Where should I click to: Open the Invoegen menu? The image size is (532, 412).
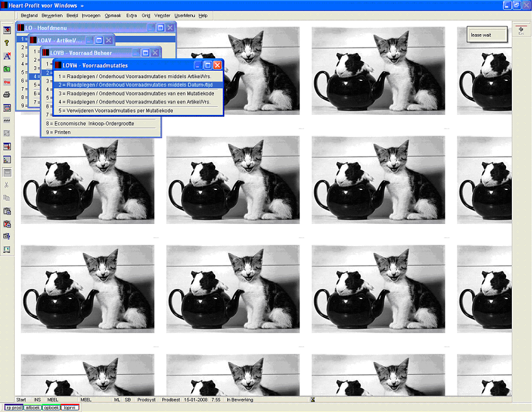[91, 16]
